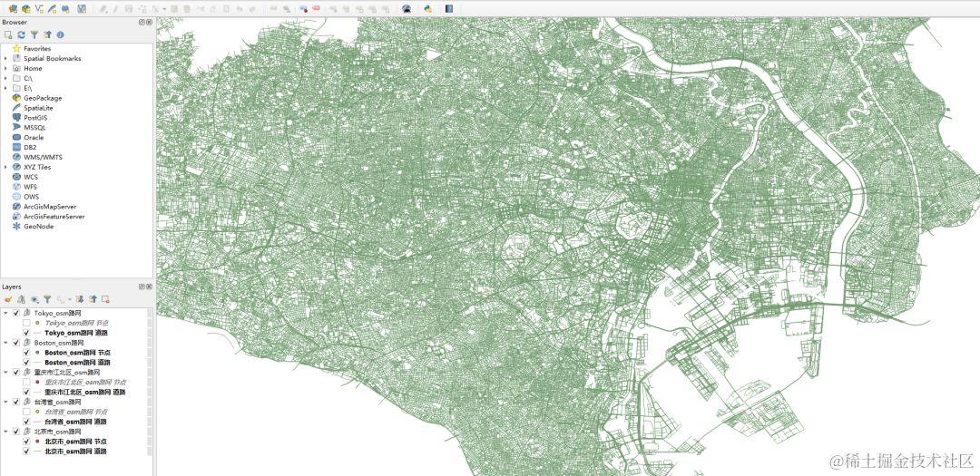
Task: Uncheck the 北京市_osm路网 道路 layer
Action: click(26, 451)
